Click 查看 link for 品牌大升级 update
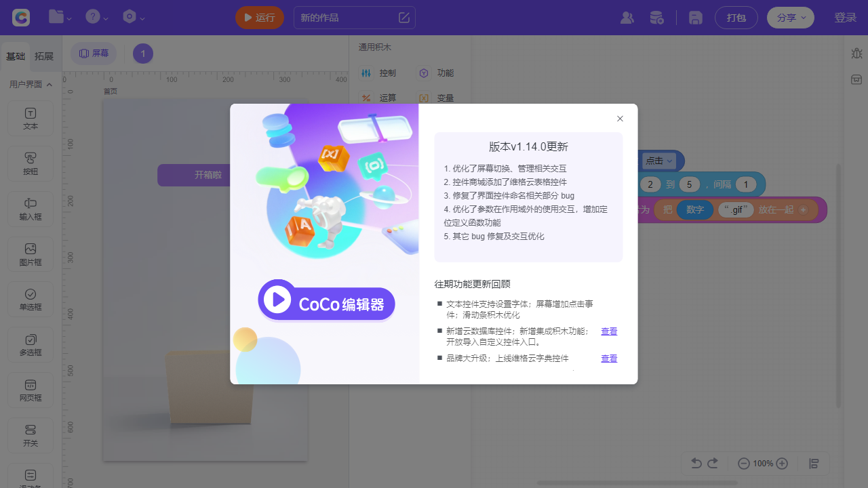 (609, 359)
